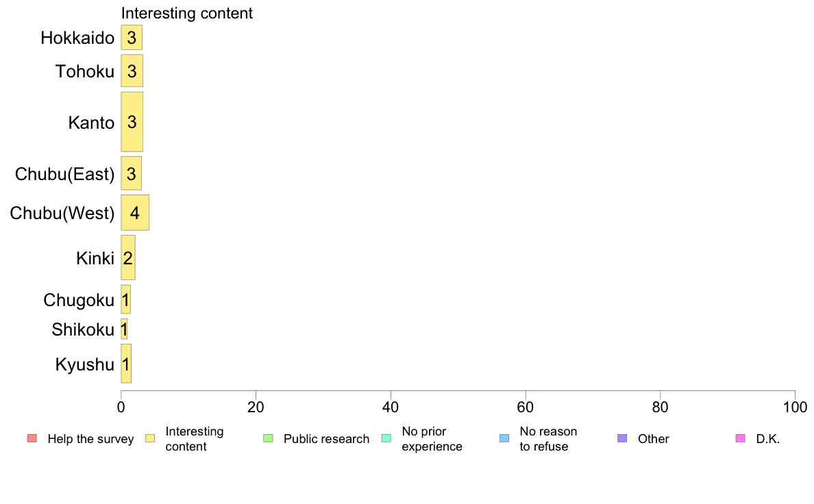Viewport: 814px width, 504px height.
Task: Click the green Public research legend swatch
Action: click(x=269, y=438)
